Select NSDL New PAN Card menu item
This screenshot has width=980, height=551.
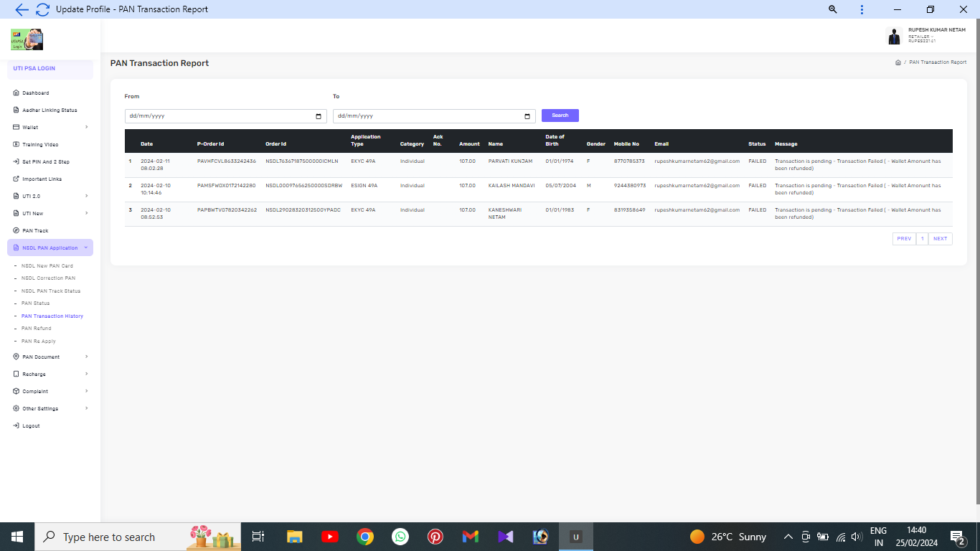[x=47, y=266]
